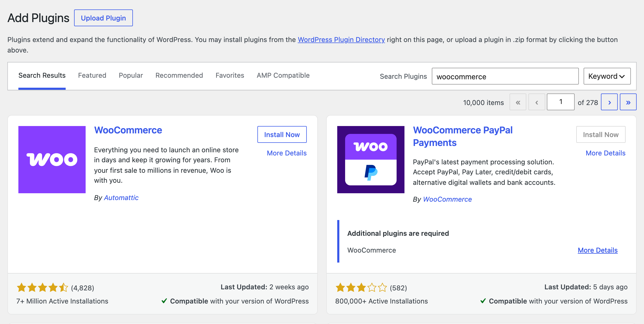This screenshot has height=324, width=644.
Task: Click the current page number field
Action: tap(561, 102)
